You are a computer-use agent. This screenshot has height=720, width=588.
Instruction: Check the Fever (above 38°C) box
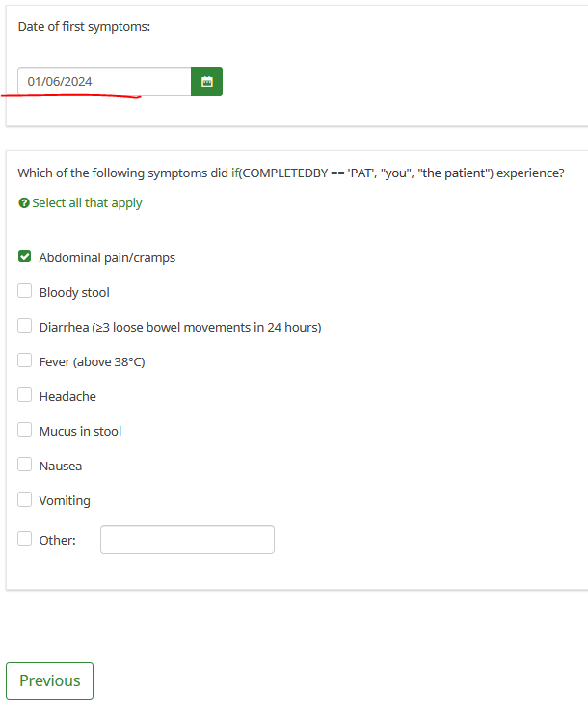[x=25, y=361]
